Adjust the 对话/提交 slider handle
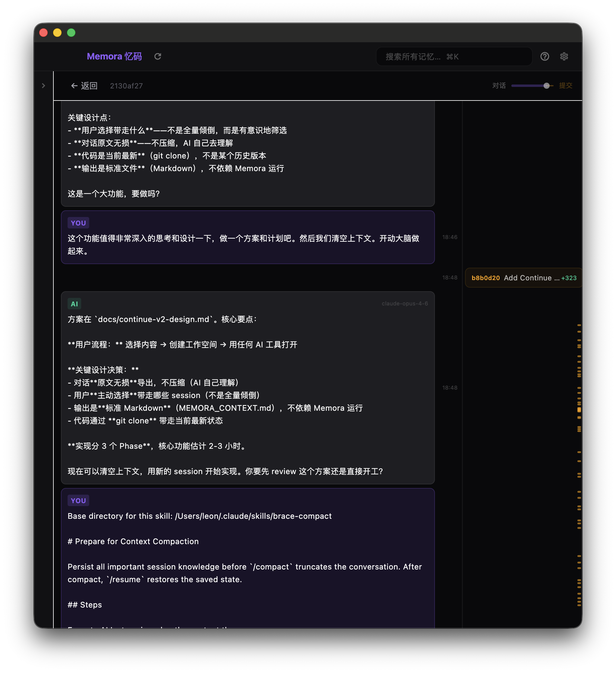 point(546,86)
